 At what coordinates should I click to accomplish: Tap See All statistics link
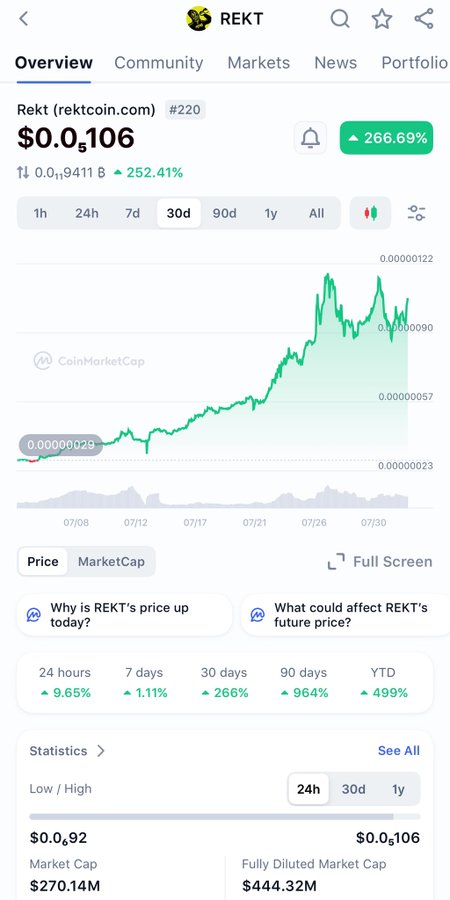[399, 751]
